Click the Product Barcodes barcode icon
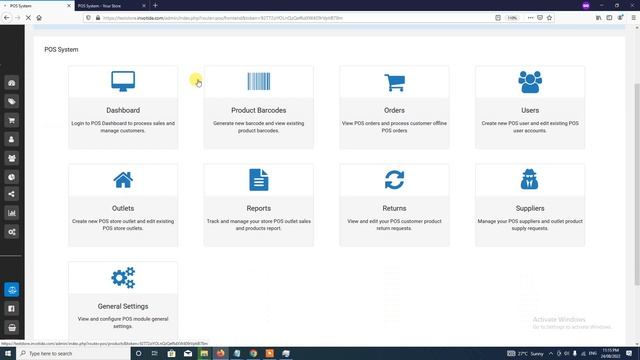Image resolution: width=640 pixels, height=360 pixels. click(x=259, y=81)
